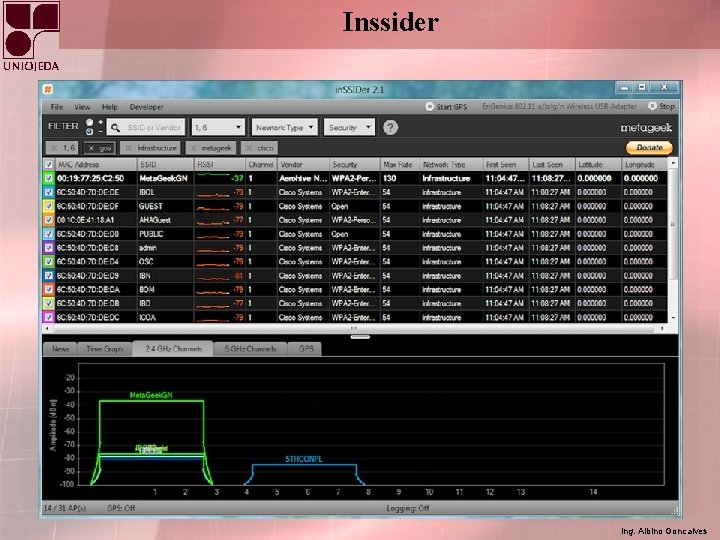Remove the 'metageek' filter tag
Viewport: 720px width, 540px height.
(x=193, y=148)
